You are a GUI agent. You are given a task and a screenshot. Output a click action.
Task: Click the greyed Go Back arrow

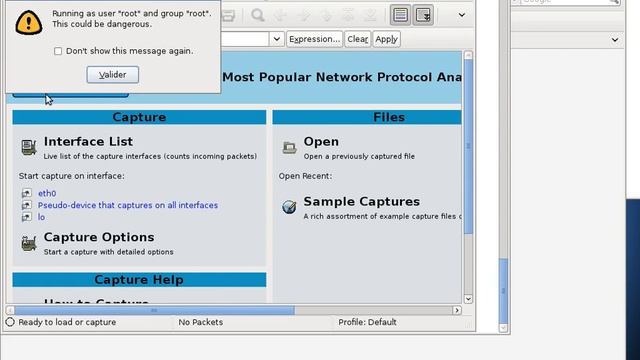tap(280, 16)
